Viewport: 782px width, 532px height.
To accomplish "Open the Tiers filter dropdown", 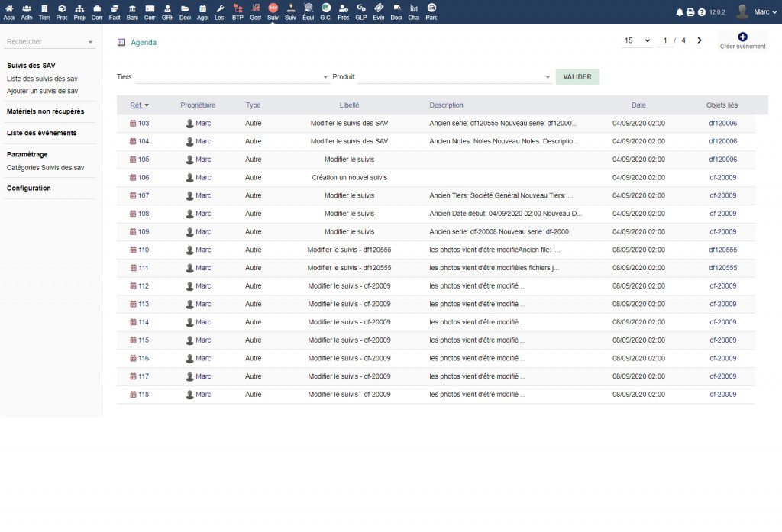I will click(x=231, y=77).
